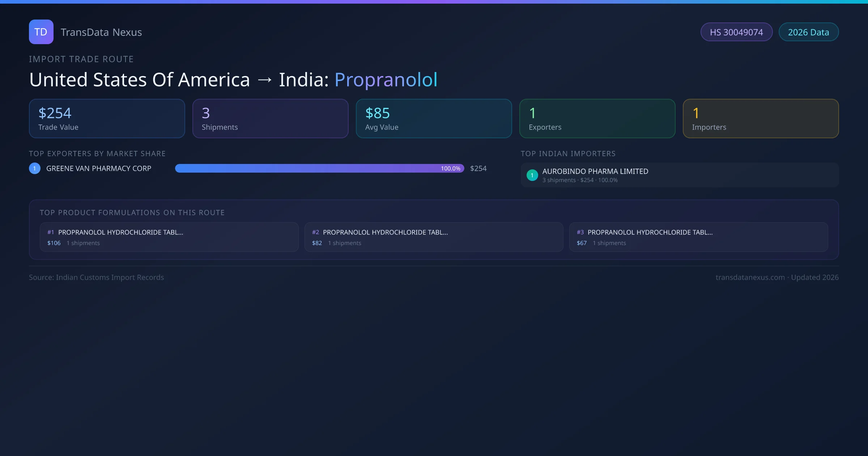The image size is (868, 456).
Task: Expand the TOP EXPORTERS BY MARKET SHARE section
Action: [97, 153]
